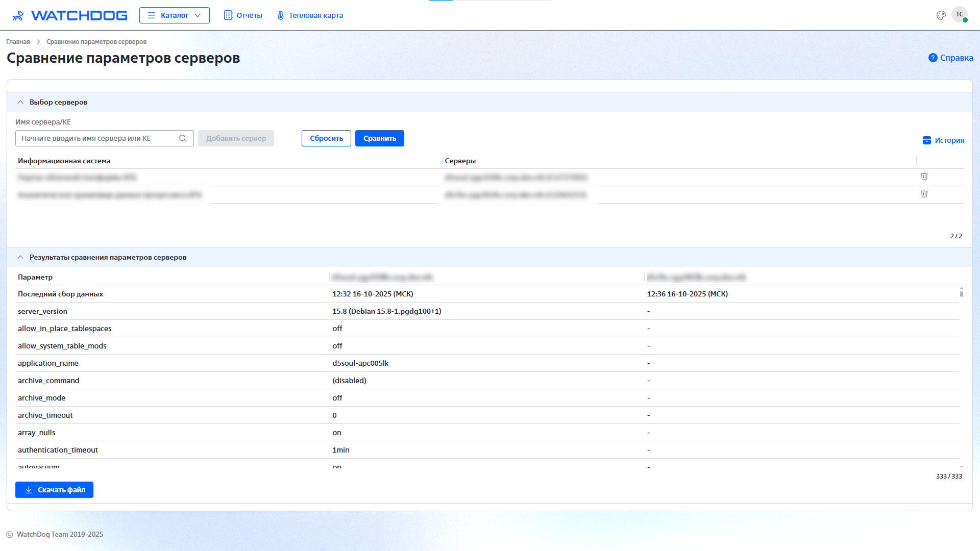Screen dimensions: 980x551
Task: Open the Справка help icon
Action: [x=933, y=58]
